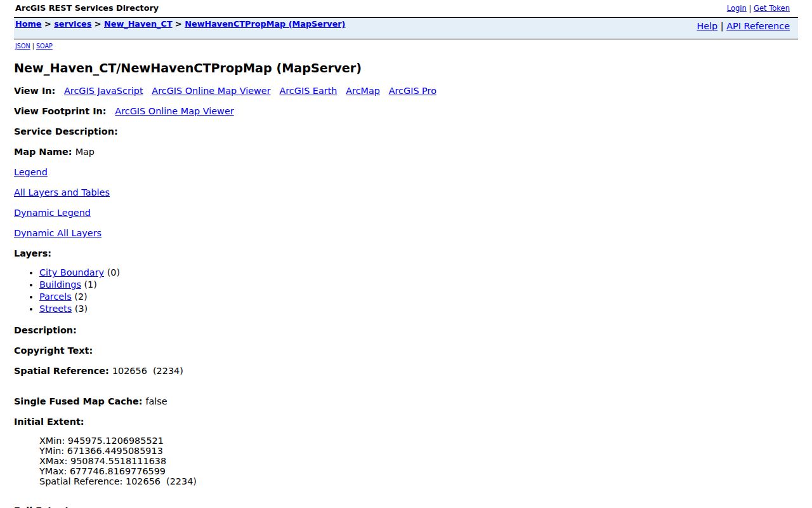This screenshot has width=812, height=508.
Task: Open the services breadcrumb link
Action: 73,24
